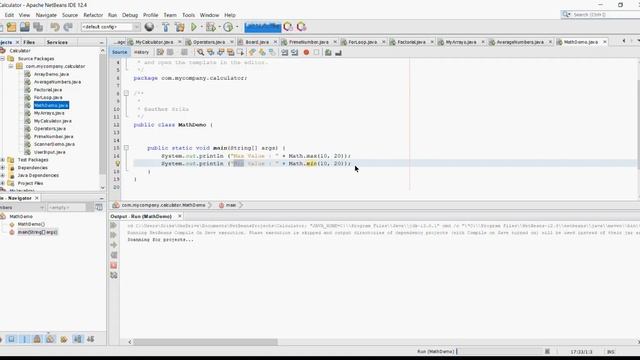Toggle Highlight Search editor icon
Viewport: 640px width, 360px height.
[x=230, y=52]
